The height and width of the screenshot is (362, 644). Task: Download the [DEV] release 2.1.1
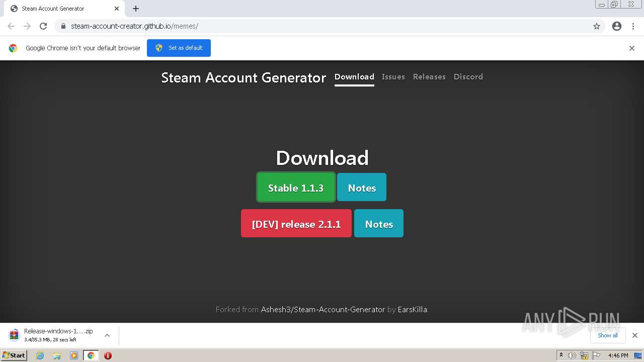click(296, 224)
